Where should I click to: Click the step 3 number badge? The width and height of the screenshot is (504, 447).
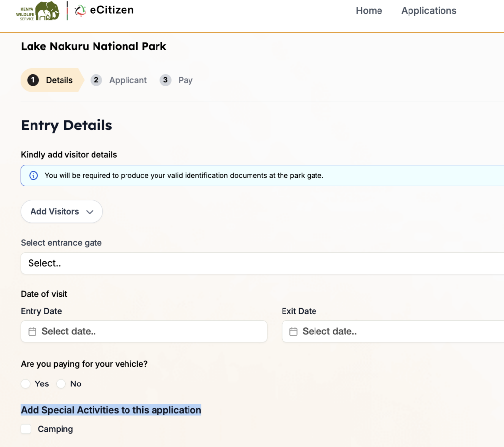(x=165, y=80)
